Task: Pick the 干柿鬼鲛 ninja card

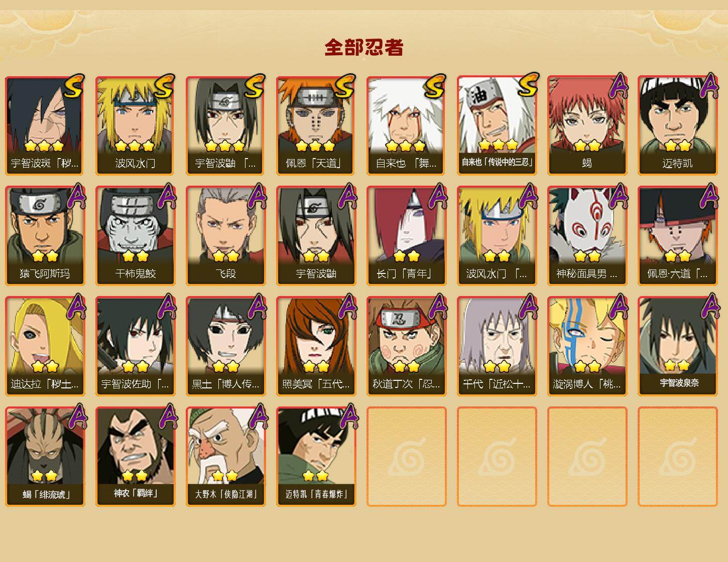Action: tap(135, 236)
